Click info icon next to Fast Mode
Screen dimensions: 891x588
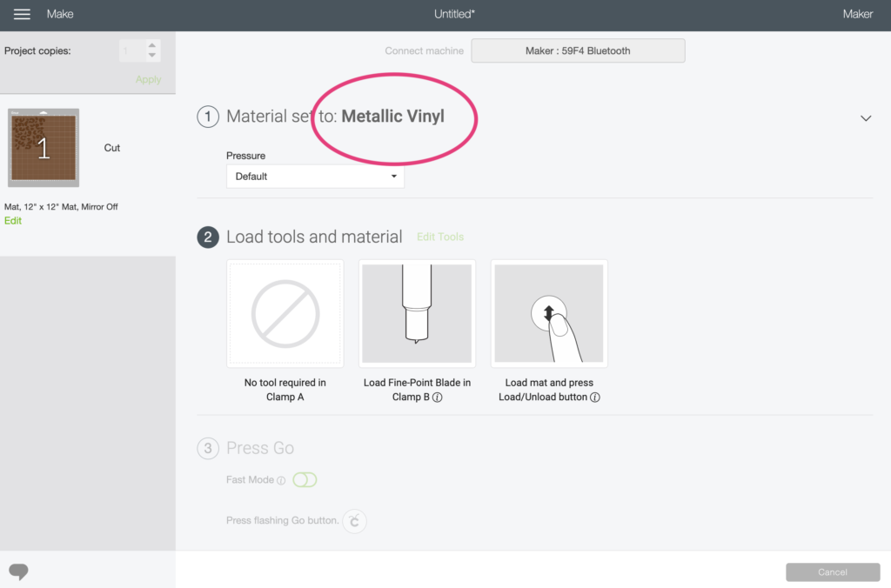281,481
